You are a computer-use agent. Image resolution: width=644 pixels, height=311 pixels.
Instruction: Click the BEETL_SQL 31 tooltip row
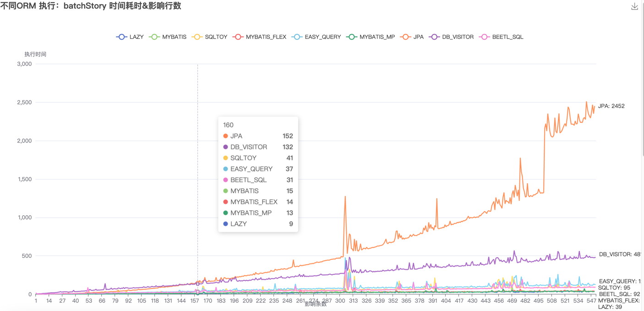click(x=258, y=180)
